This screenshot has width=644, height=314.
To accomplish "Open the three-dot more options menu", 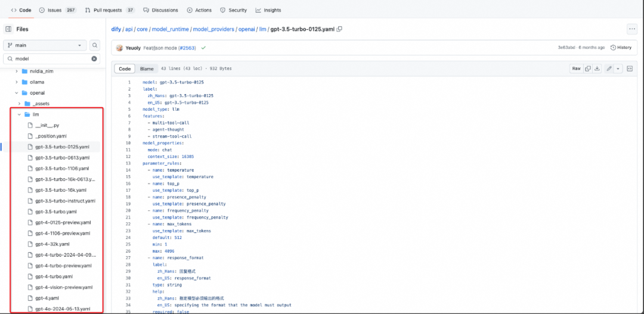I will (631, 29).
